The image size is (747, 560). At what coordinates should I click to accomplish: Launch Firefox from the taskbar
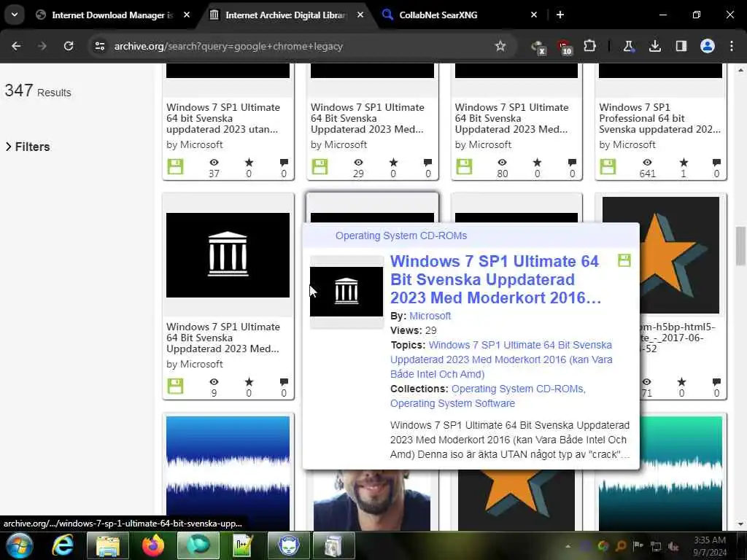point(153,545)
